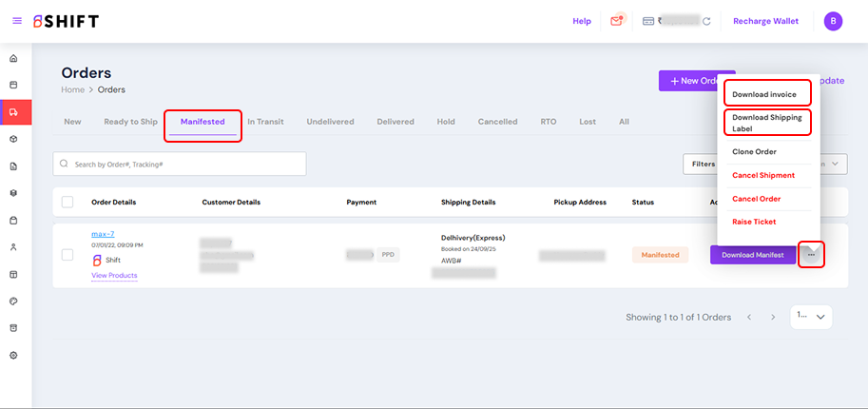Click the order search input field

[x=181, y=164]
